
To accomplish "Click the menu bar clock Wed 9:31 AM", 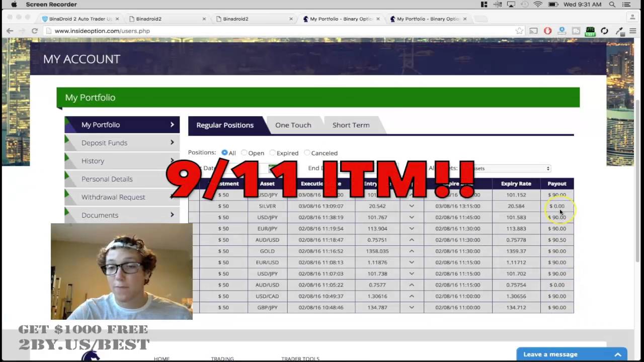I will click(x=583, y=5).
